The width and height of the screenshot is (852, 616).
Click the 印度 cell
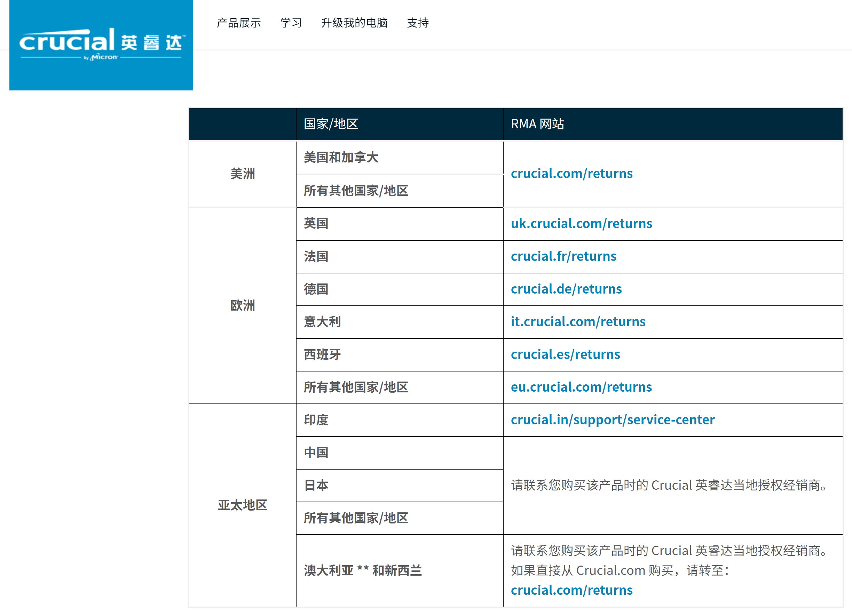(x=400, y=420)
